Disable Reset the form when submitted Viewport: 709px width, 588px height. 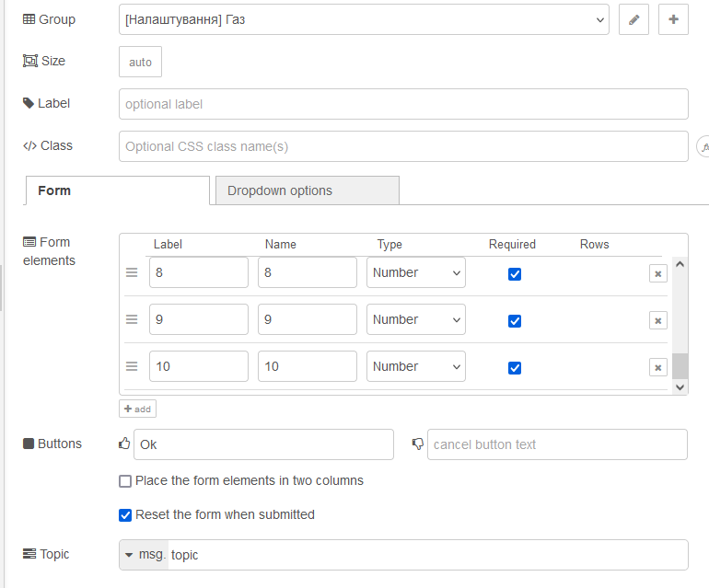click(x=125, y=515)
